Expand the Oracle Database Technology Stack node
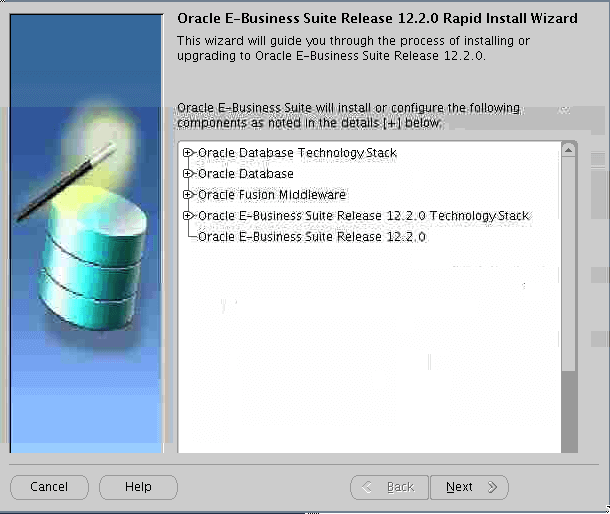The image size is (610, 514). (x=187, y=153)
